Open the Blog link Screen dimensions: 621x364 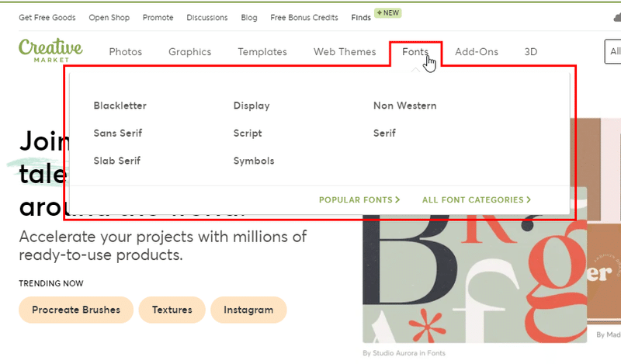pos(249,17)
